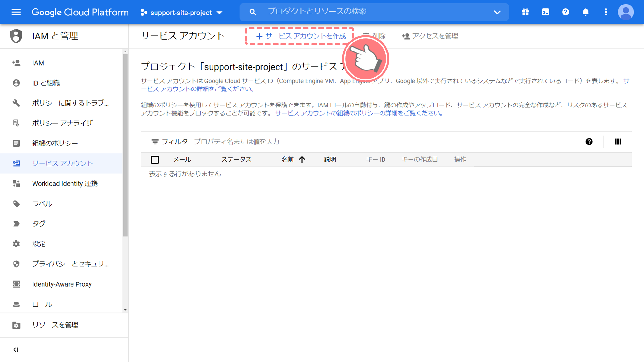Open the three-dot settings menu in header
This screenshot has width=644, height=362.
tap(606, 12)
